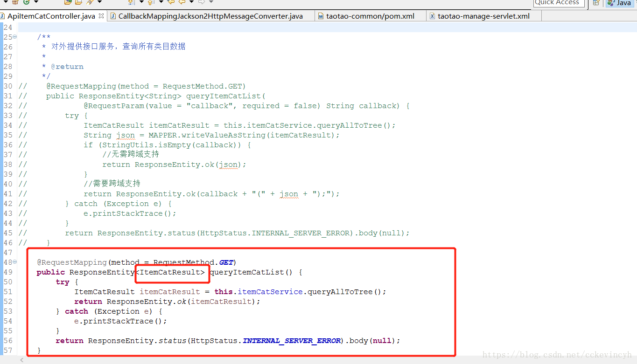Open the CallbackMappingJackson2HttpMessageConverter.java tab
The image size is (637, 364).
[x=210, y=16]
